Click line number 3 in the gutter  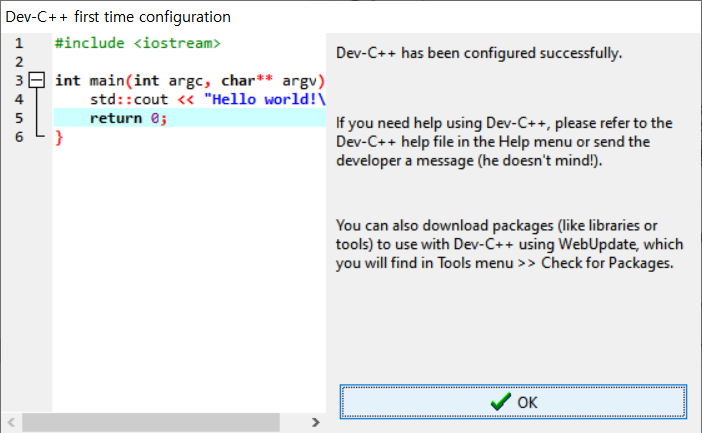pos(19,81)
